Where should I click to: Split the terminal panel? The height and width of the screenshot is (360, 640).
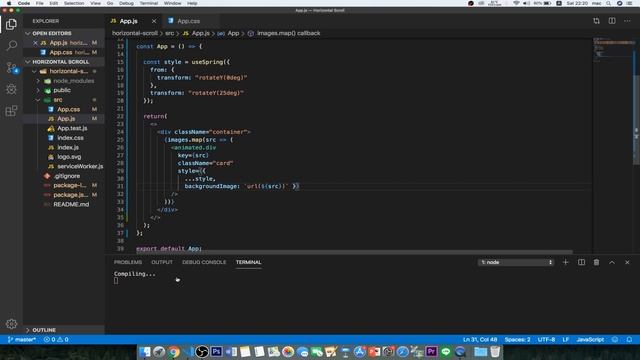click(581, 262)
